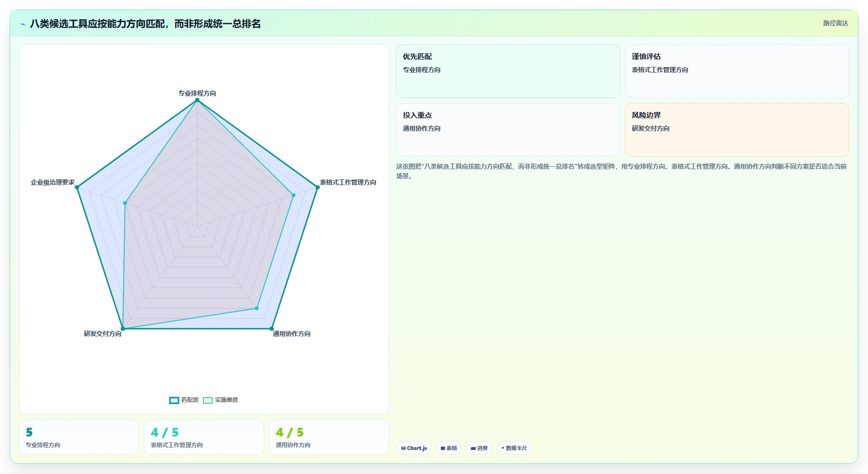The width and height of the screenshot is (868, 474).
Task: Click 表格式工作管理方向 text inside 谨慎评估 card
Action: click(660, 70)
